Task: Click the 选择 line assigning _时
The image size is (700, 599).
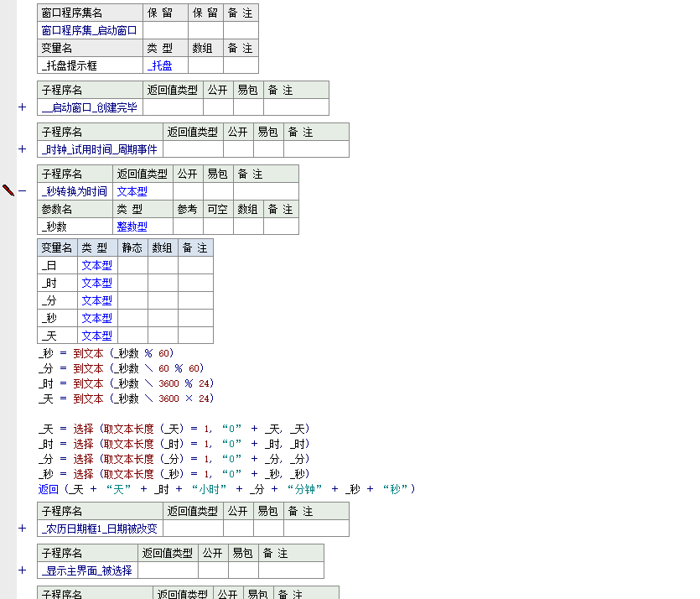Action: click(174, 444)
